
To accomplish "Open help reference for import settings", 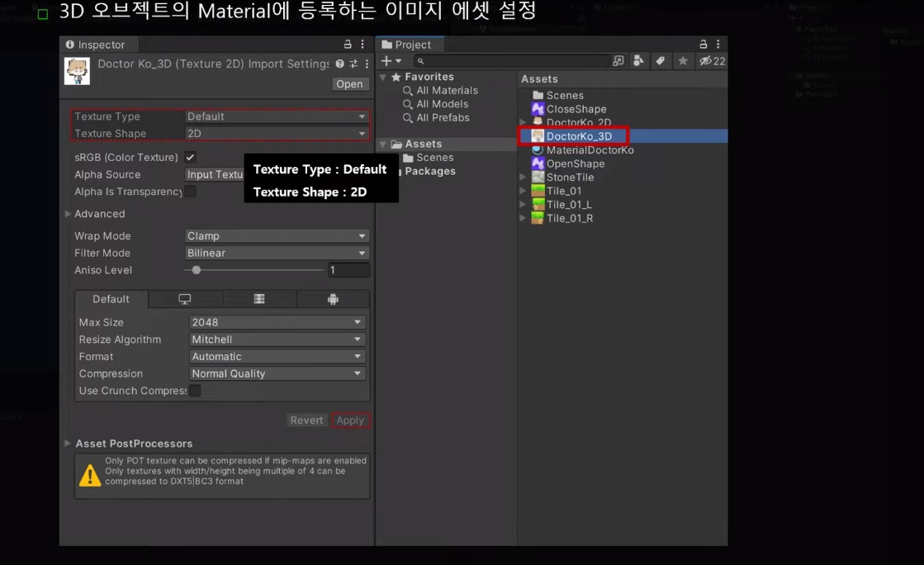I will (x=340, y=64).
